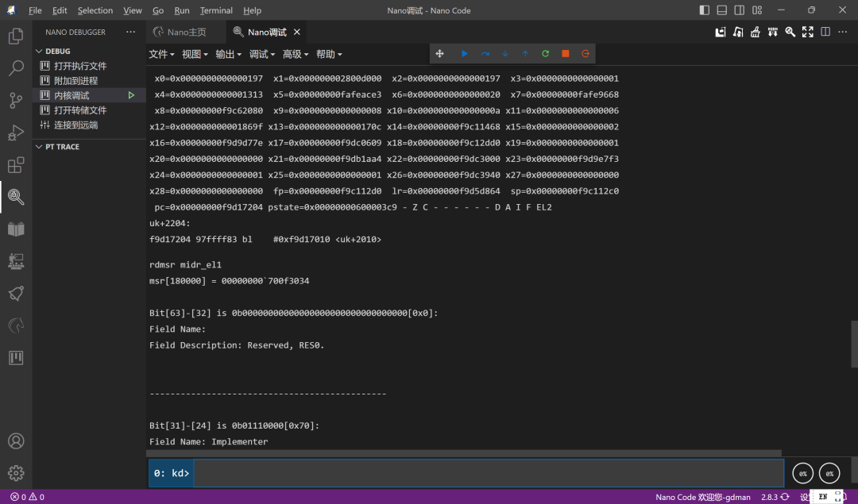The width and height of the screenshot is (858, 504).
Task: Click the excavator icon in editor title bar
Action: click(x=738, y=33)
